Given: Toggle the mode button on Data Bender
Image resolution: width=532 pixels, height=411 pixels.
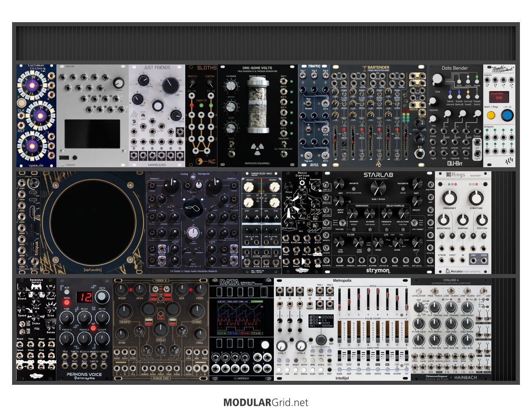Looking at the screenshot, I should tap(477, 81).
